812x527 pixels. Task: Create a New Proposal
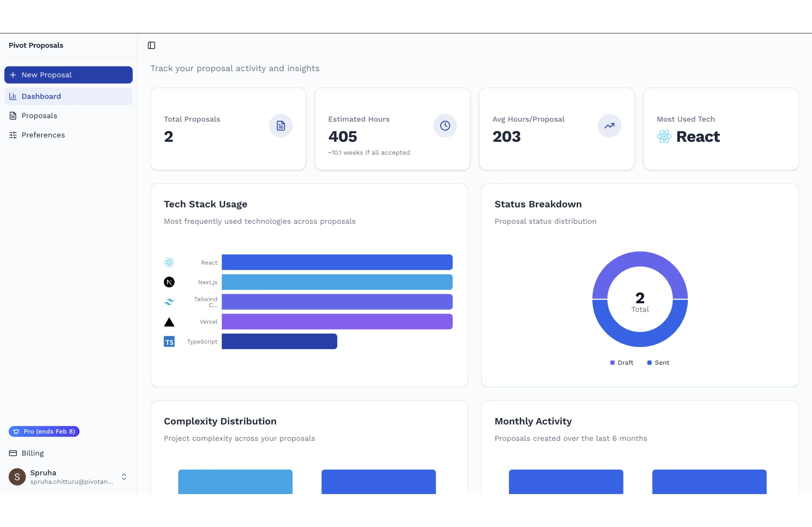point(68,75)
